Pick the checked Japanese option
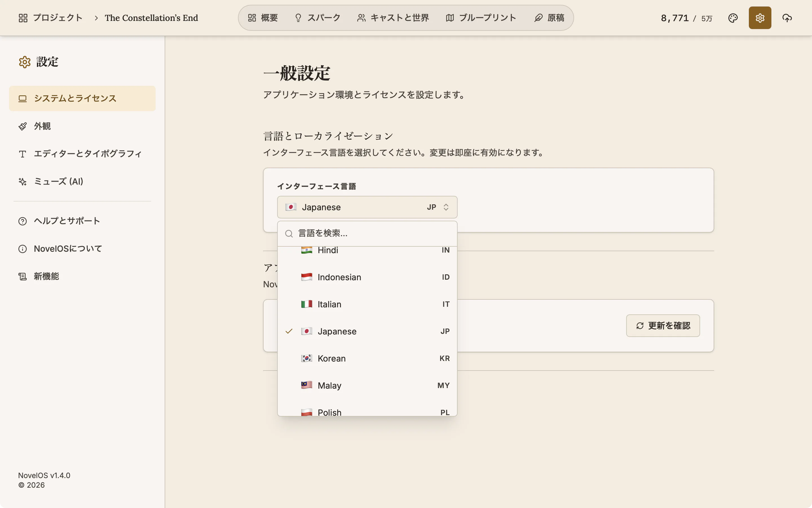 point(367,331)
